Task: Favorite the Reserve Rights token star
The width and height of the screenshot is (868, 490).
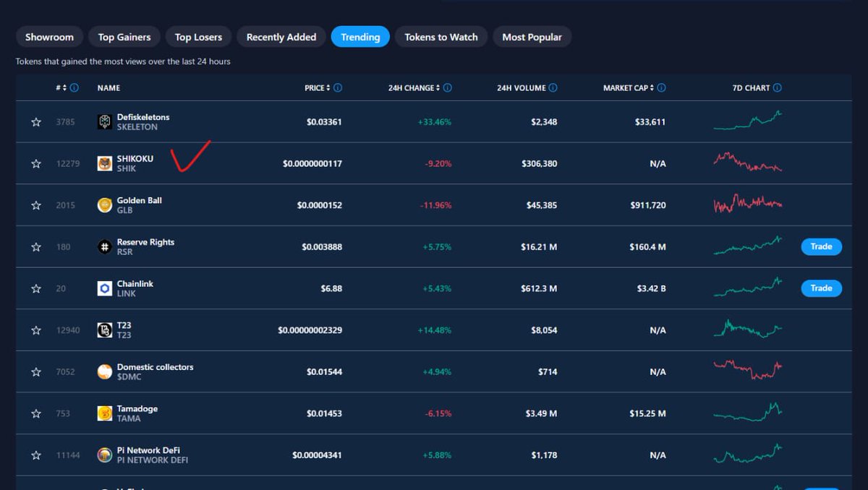Action: [x=36, y=247]
